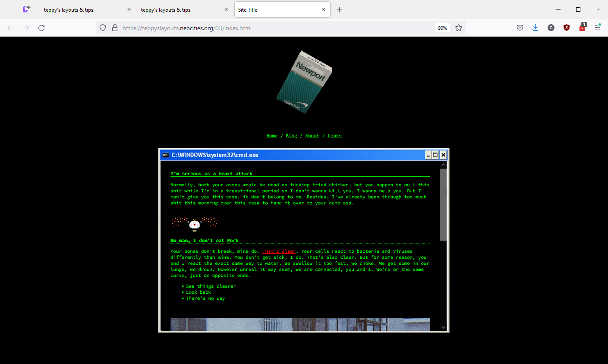Screen dimensions: 608x364
Task: Click the cmd window scrollbar down arrow
Action: (443, 327)
